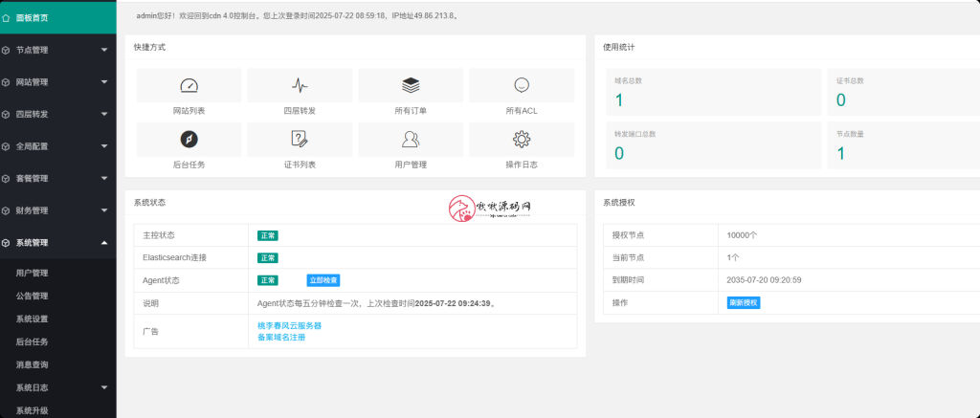Open the 操作日志 gear icon shortcut
This screenshot has height=418, width=980.
[x=522, y=140]
